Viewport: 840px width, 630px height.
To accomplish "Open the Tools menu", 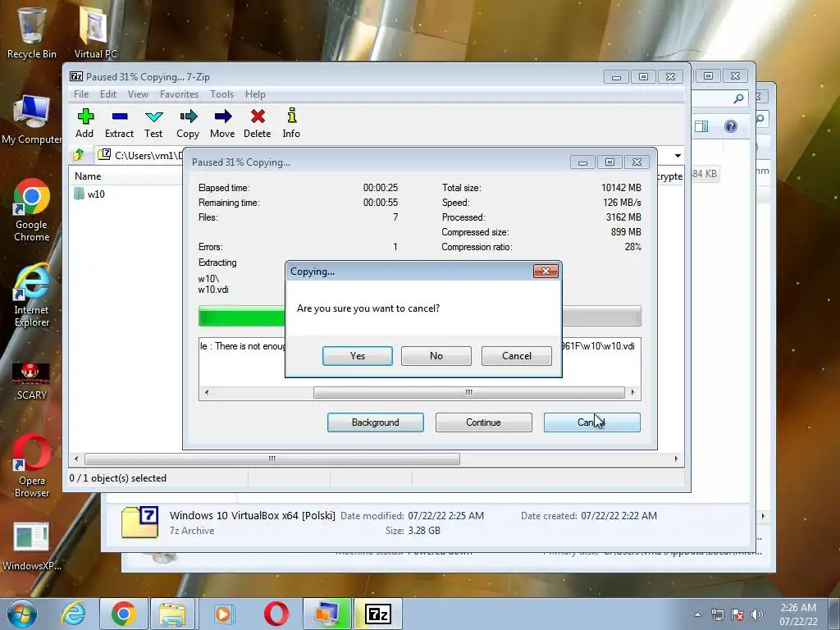I will [221, 94].
